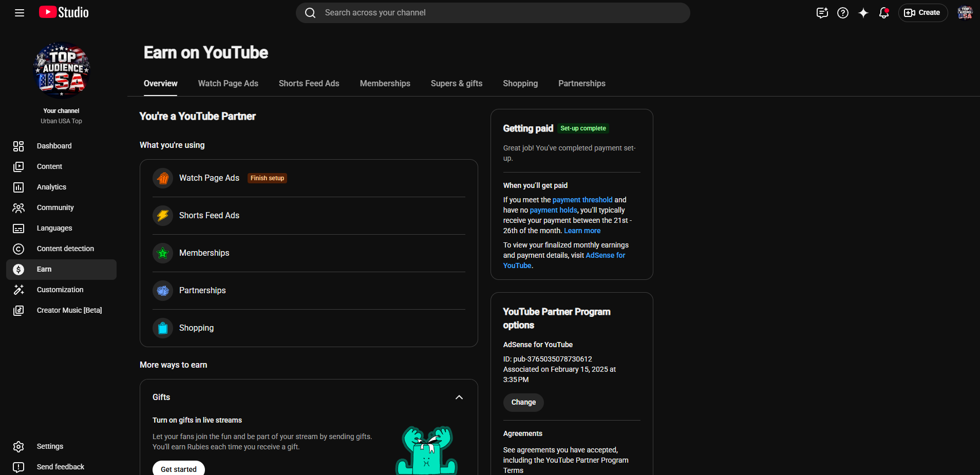Click the Content detection copyright icon
This screenshot has width=980, height=475.
point(18,249)
